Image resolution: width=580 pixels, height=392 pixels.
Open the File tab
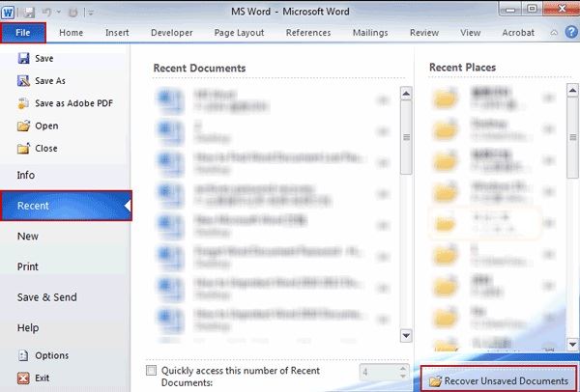point(23,33)
